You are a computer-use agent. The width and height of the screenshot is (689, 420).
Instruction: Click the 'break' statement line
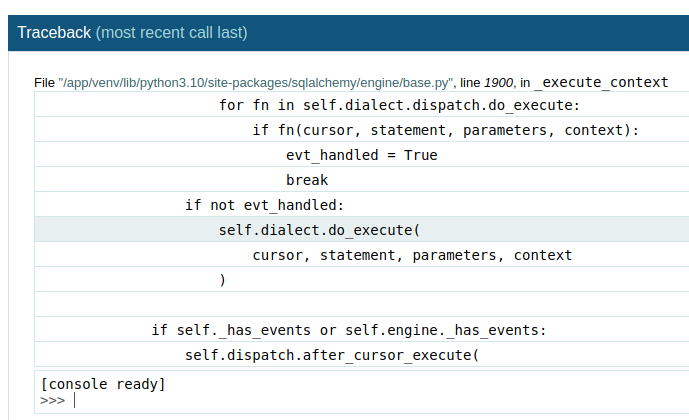click(x=307, y=180)
